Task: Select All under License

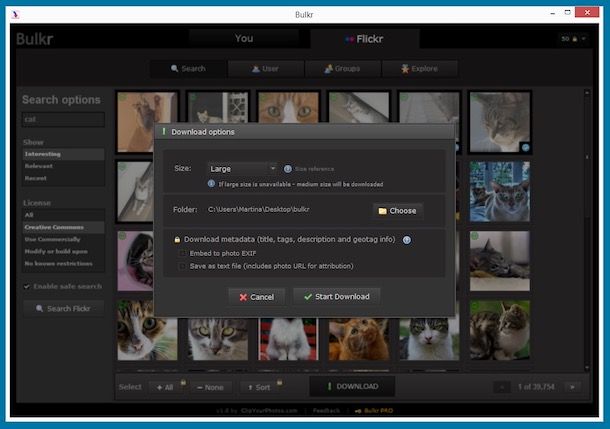Action: pyautogui.click(x=63, y=215)
